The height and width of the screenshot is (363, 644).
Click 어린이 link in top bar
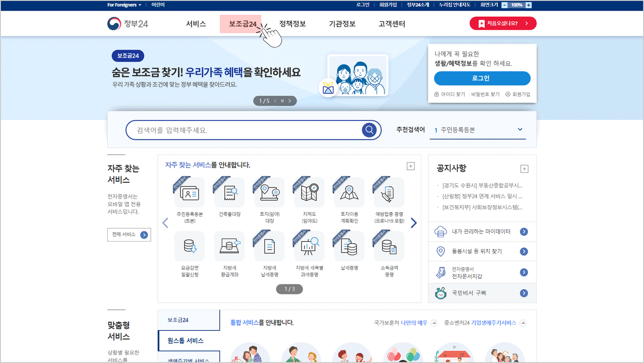tap(158, 5)
